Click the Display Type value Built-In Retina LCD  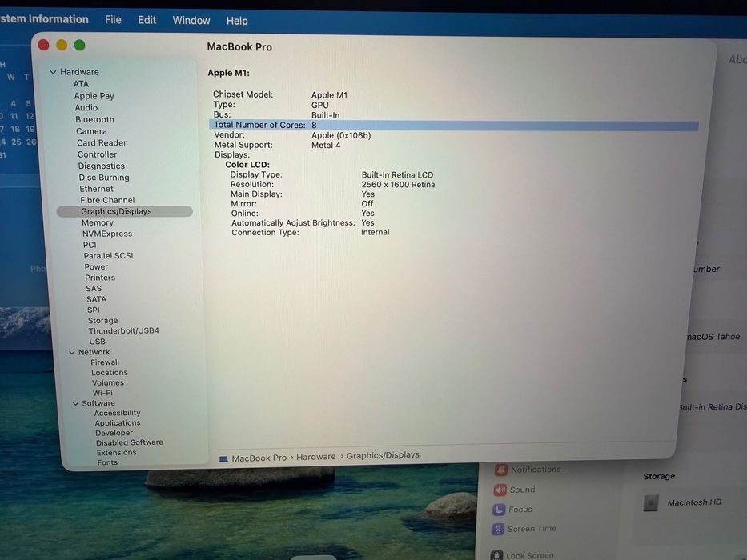[397, 174]
